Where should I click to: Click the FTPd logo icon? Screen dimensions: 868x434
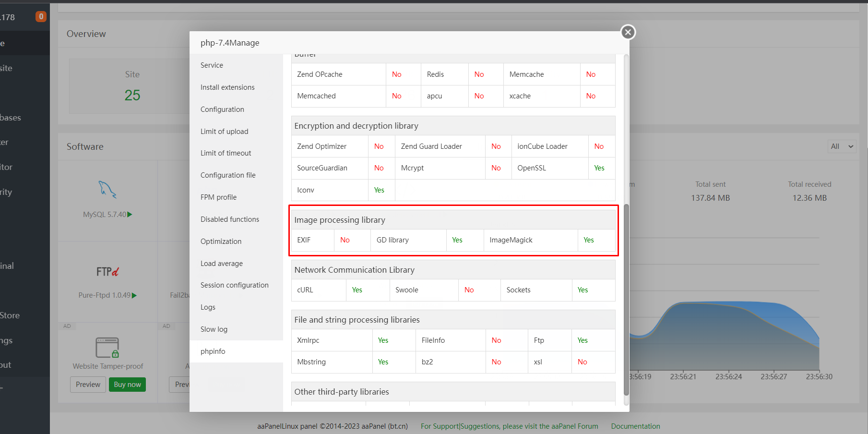tap(107, 272)
